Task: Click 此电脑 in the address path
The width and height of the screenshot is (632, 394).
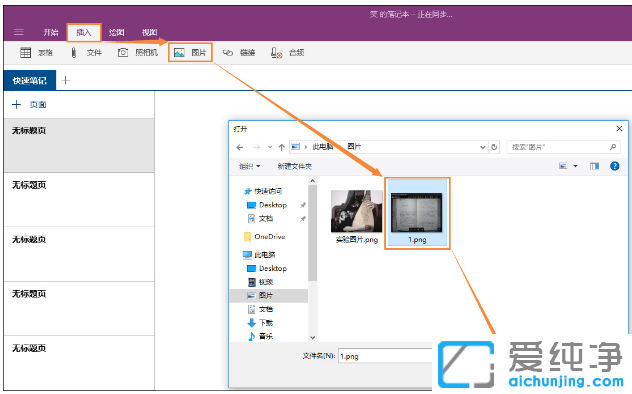Action: point(323,147)
